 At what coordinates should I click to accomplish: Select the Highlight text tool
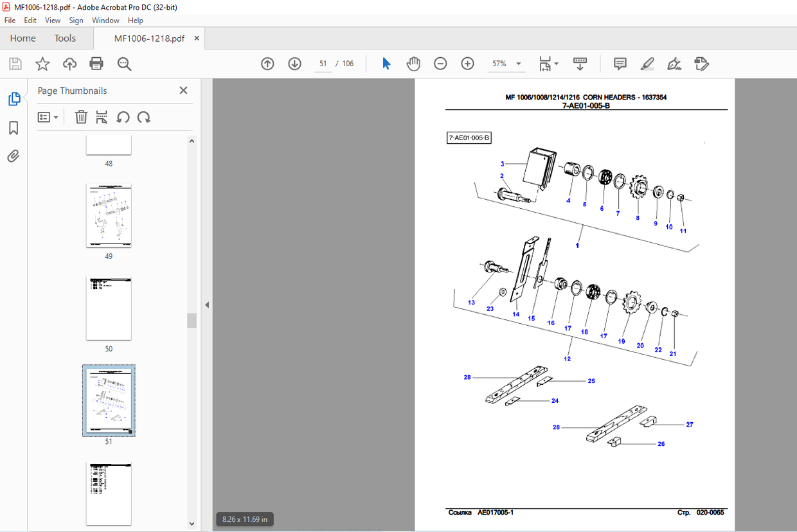[647, 64]
